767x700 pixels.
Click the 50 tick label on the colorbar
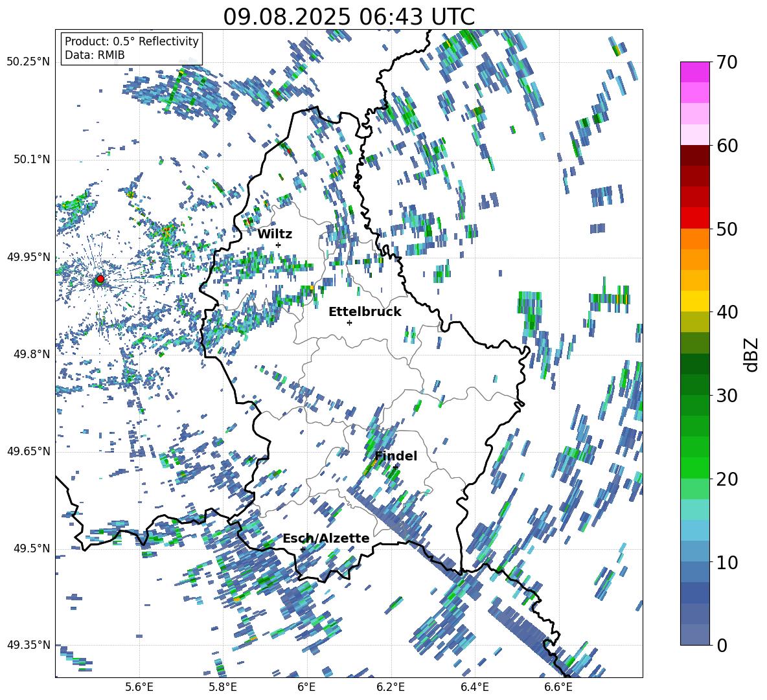coord(726,229)
